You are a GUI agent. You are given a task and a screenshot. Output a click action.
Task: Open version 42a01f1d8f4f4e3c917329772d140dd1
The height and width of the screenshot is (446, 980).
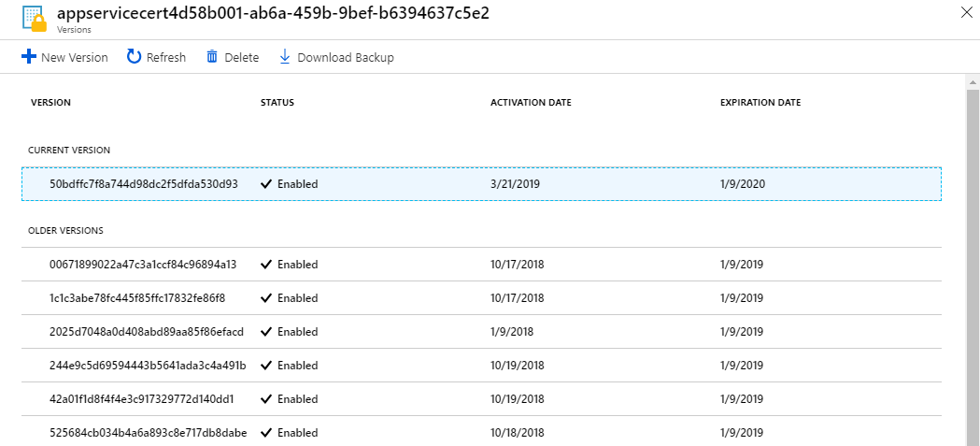[x=141, y=399]
